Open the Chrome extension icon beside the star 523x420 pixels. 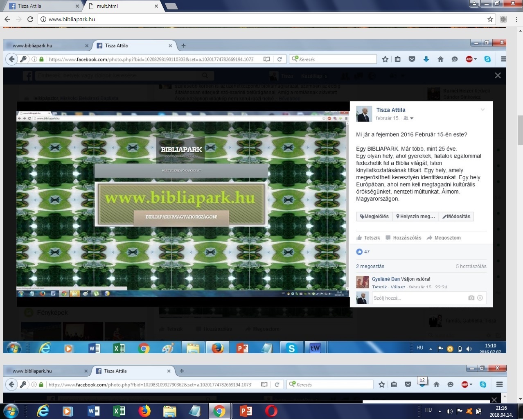tap(503, 19)
